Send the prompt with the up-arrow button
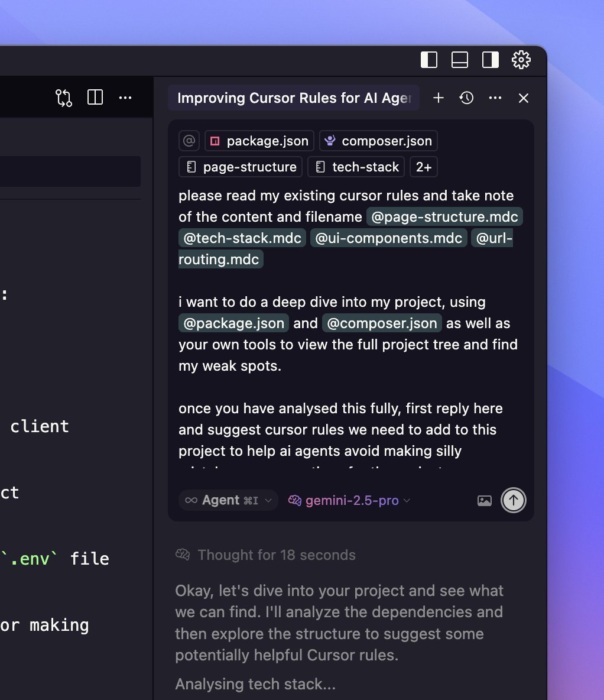This screenshot has width=604, height=700. pos(514,500)
